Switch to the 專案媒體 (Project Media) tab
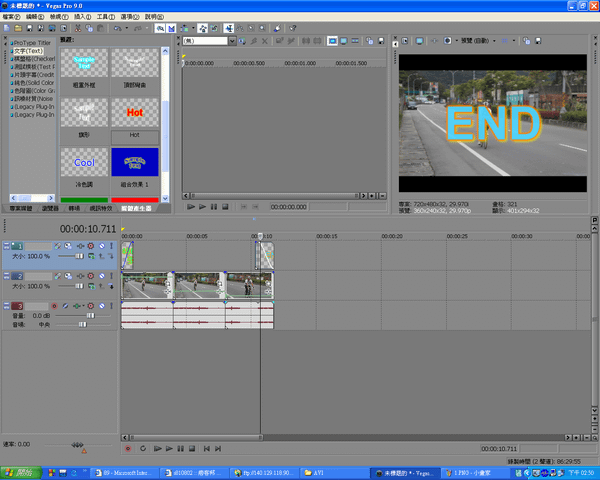This screenshot has width=600, height=480. (21, 208)
